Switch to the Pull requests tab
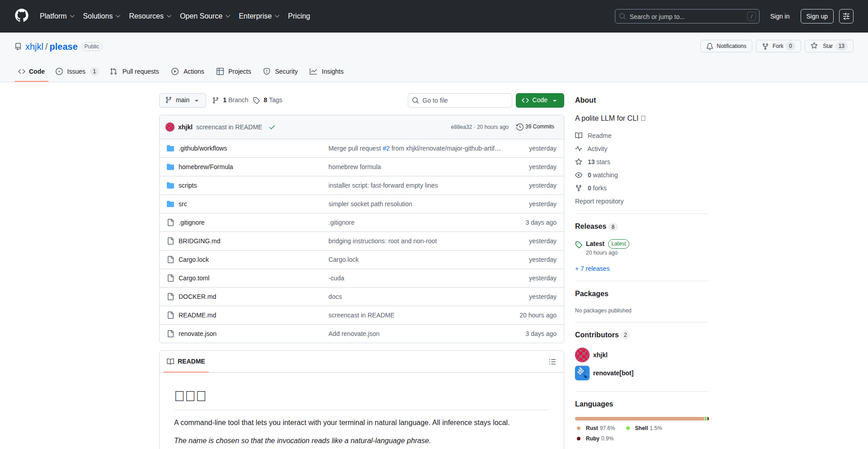Screen dimensions: 868x449 click(x=135, y=71)
